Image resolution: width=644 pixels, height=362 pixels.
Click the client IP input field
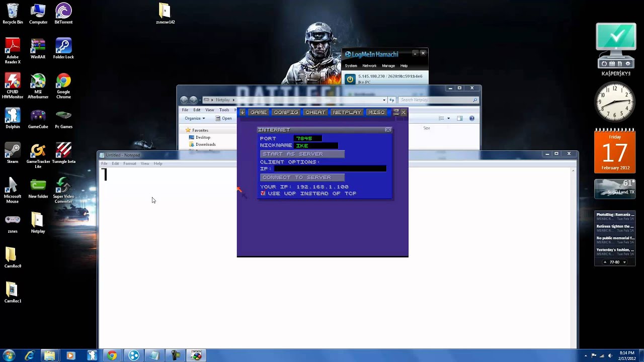330,169
